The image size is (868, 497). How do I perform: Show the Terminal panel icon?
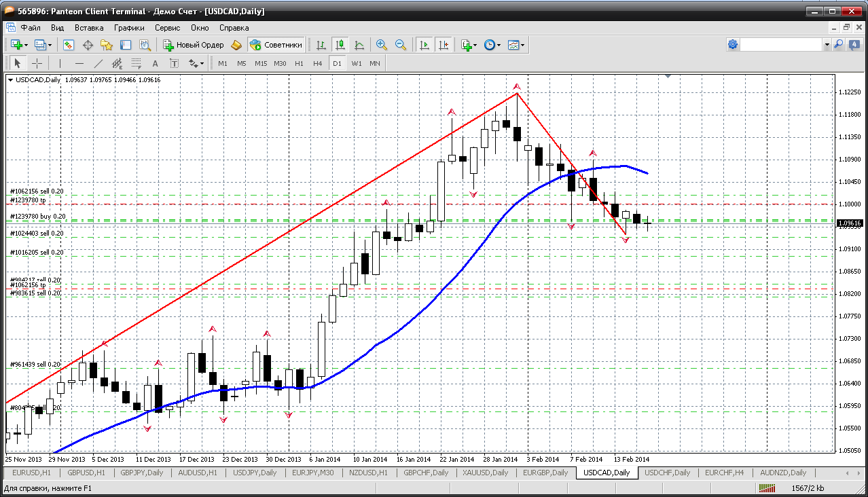pos(126,45)
